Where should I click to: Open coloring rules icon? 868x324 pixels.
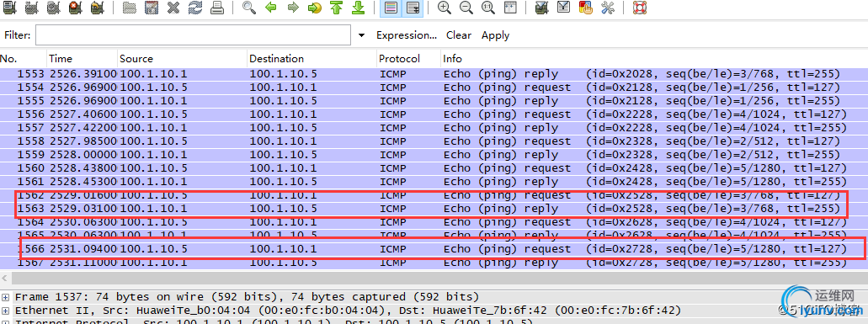click(x=585, y=8)
